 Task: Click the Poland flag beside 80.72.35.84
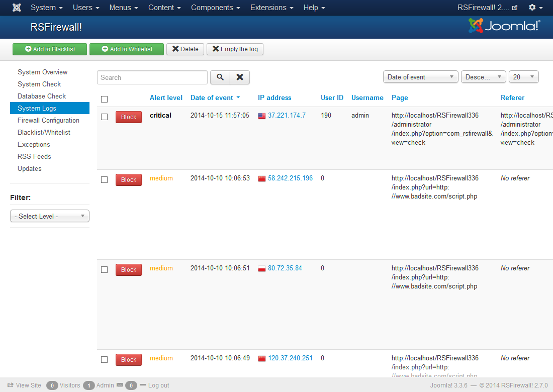click(x=262, y=268)
